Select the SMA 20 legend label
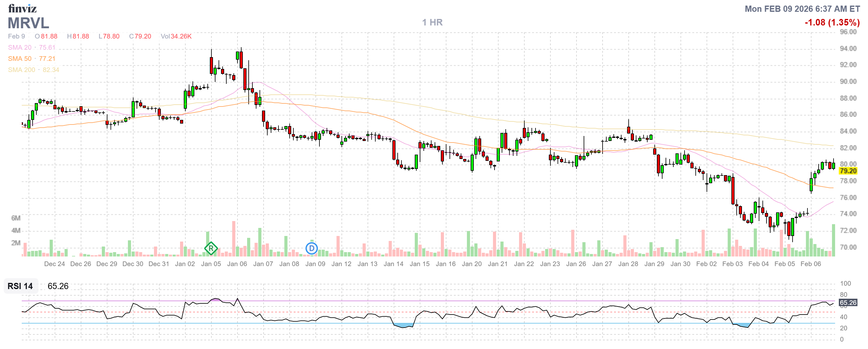Image resolution: width=868 pixels, height=349 pixels. 20,48
